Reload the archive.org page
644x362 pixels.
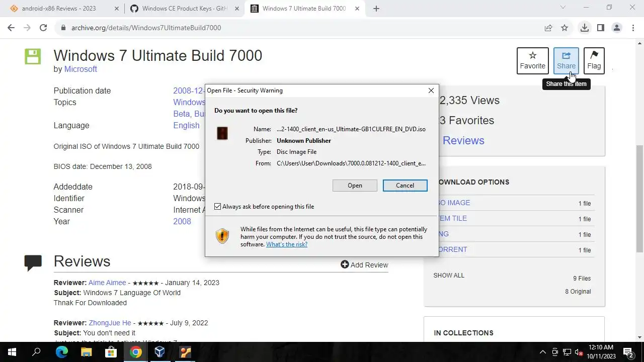coord(43,28)
